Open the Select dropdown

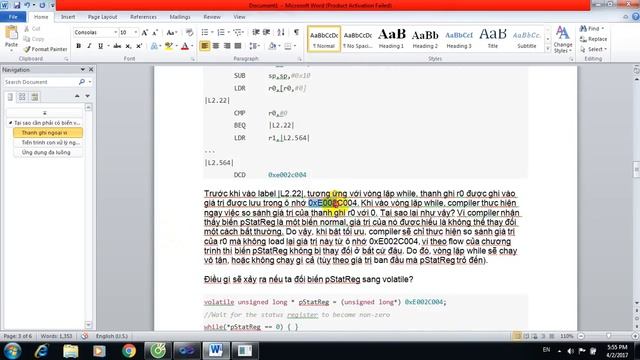click(593, 49)
